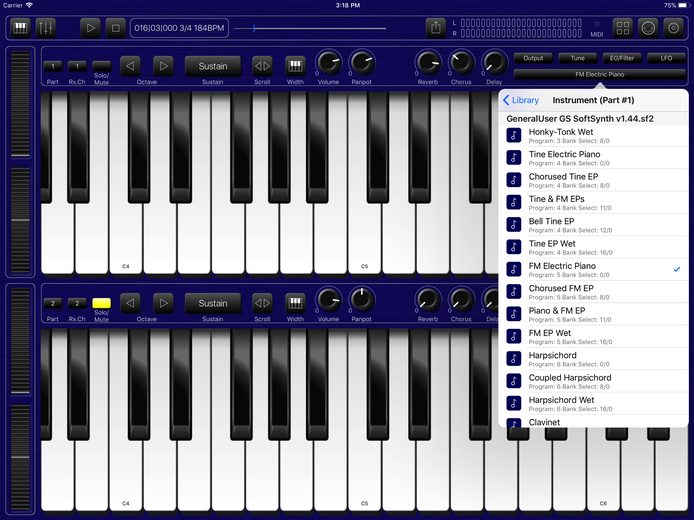Select Coupled Harpsichord instrument
694x520 pixels.
593,381
